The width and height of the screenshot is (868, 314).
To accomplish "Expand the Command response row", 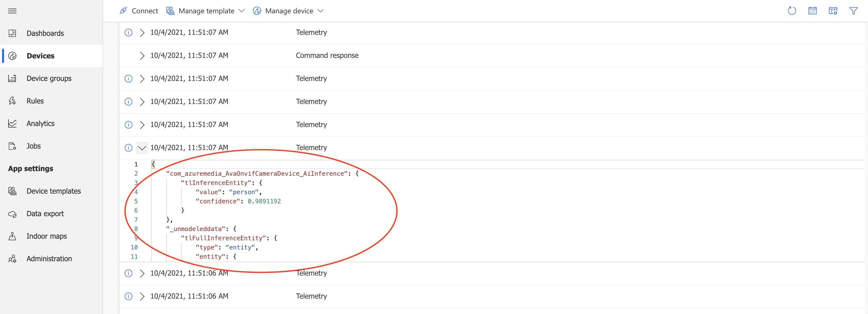I will 142,56.
